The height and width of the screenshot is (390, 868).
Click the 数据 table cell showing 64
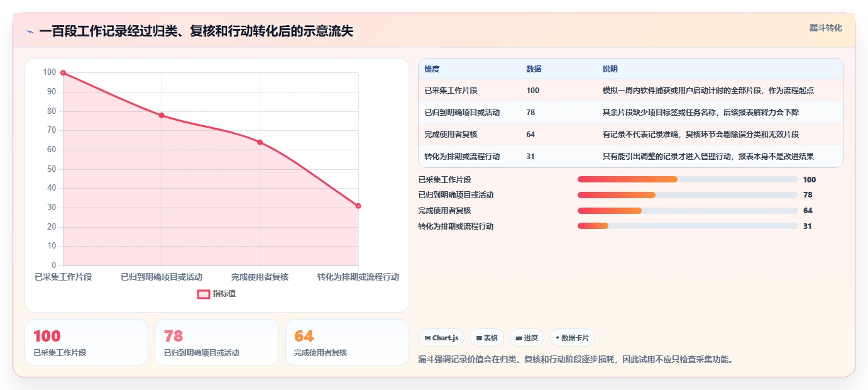pyautogui.click(x=530, y=135)
